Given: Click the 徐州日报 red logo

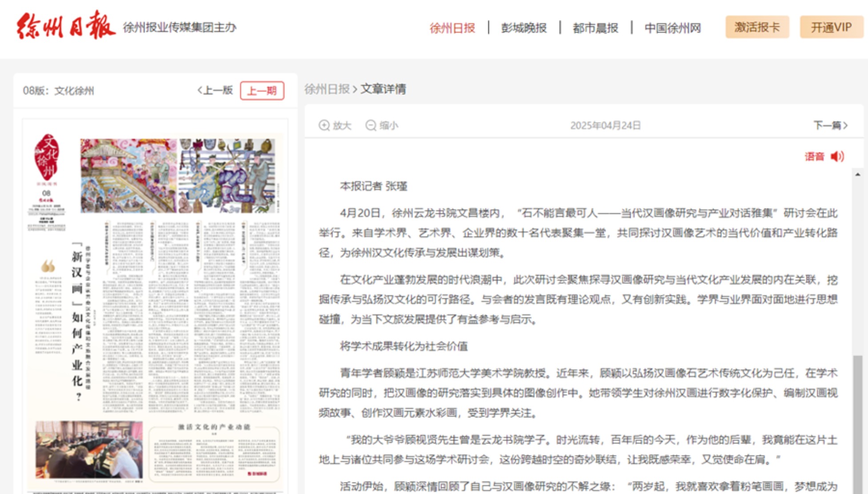Looking at the screenshot, I should 66,26.
